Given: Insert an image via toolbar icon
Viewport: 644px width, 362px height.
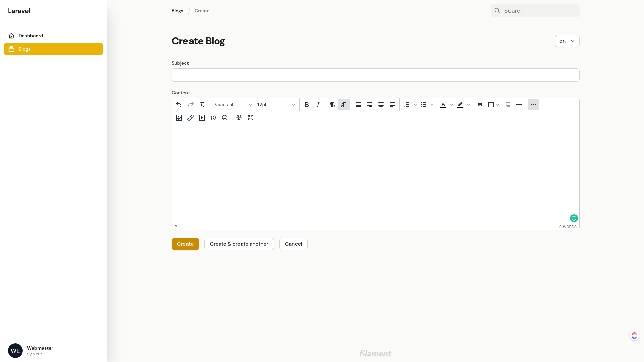Looking at the screenshot, I should 179,118.
